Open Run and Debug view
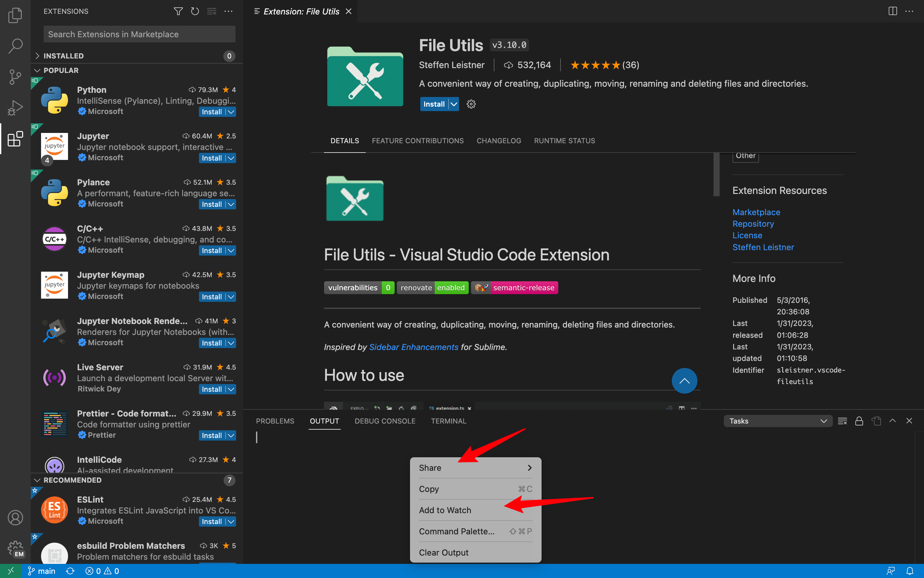 coord(15,108)
